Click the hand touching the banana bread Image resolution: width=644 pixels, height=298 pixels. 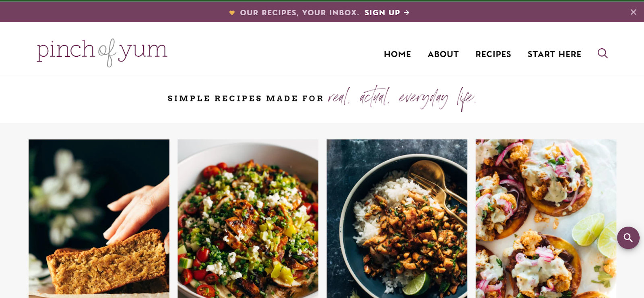coord(139,211)
